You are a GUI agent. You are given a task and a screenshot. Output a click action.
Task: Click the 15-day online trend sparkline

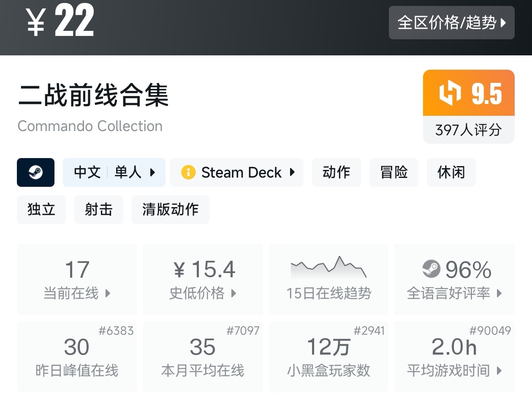click(328, 268)
